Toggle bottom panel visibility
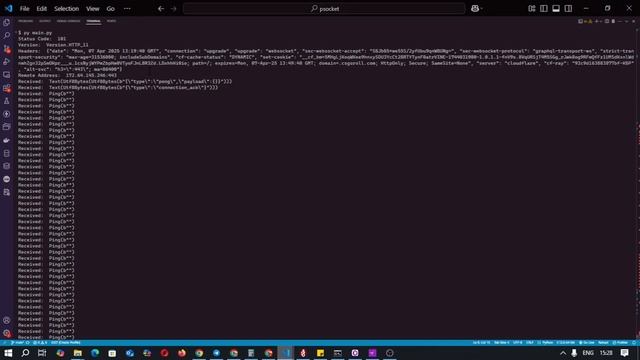Viewport: 640px width, 360px height. tap(556, 9)
